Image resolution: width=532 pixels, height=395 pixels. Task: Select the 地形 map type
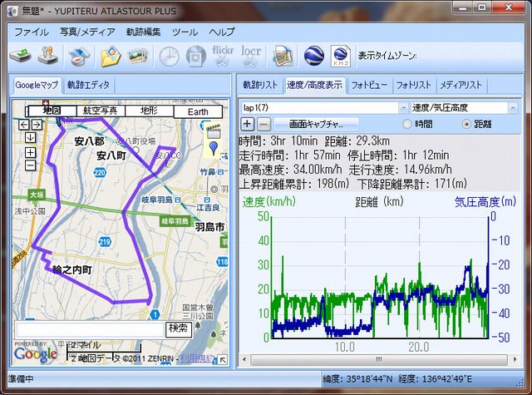(149, 111)
